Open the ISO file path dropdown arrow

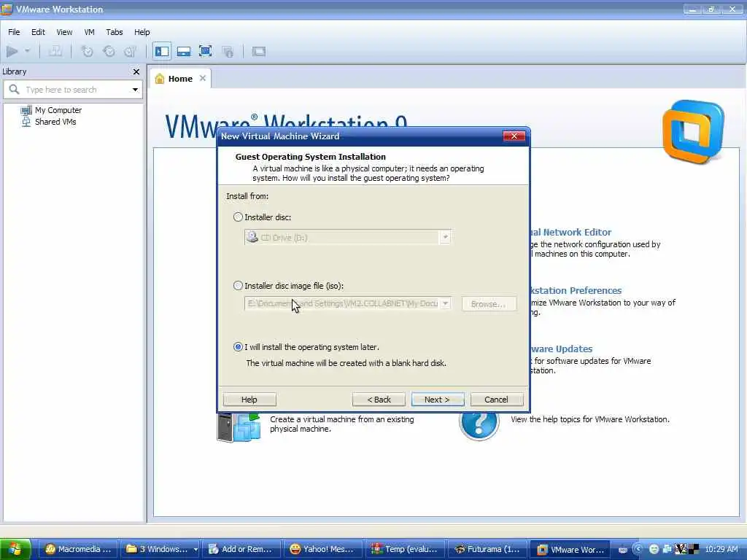coord(446,303)
